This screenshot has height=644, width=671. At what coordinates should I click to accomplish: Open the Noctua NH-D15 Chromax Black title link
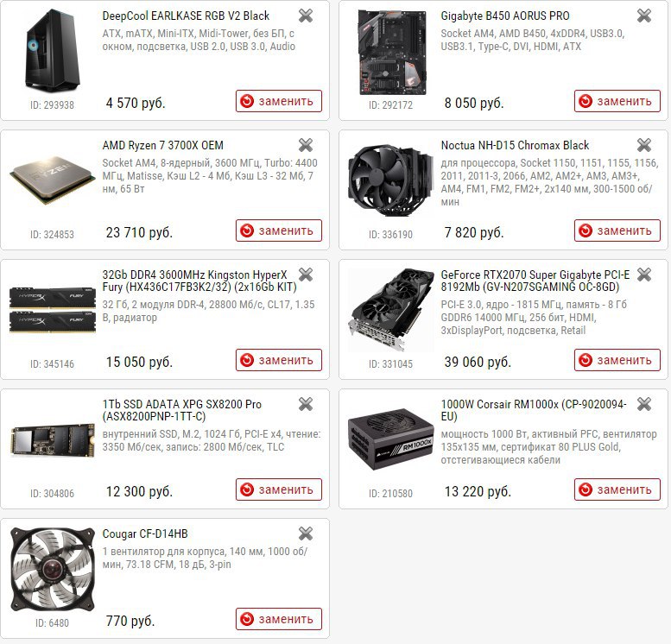click(x=515, y=146)
